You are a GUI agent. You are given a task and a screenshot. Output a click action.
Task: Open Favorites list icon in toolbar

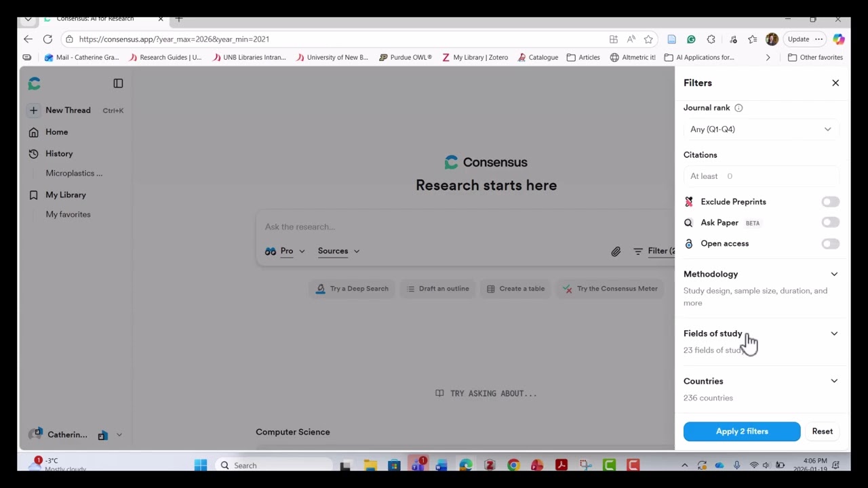(752, 39)
